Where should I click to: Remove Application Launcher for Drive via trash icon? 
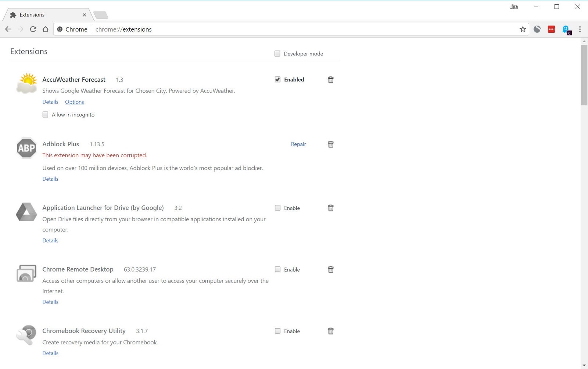331,208
